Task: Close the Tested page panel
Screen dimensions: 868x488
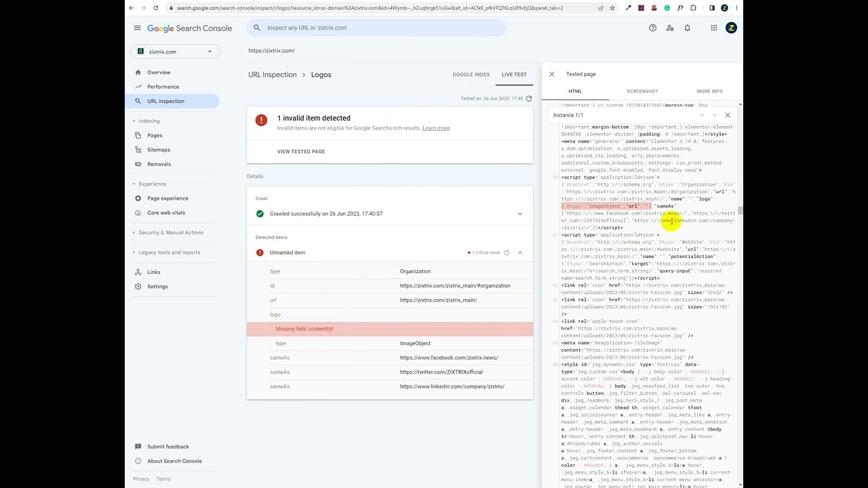Action: point(551,74)
